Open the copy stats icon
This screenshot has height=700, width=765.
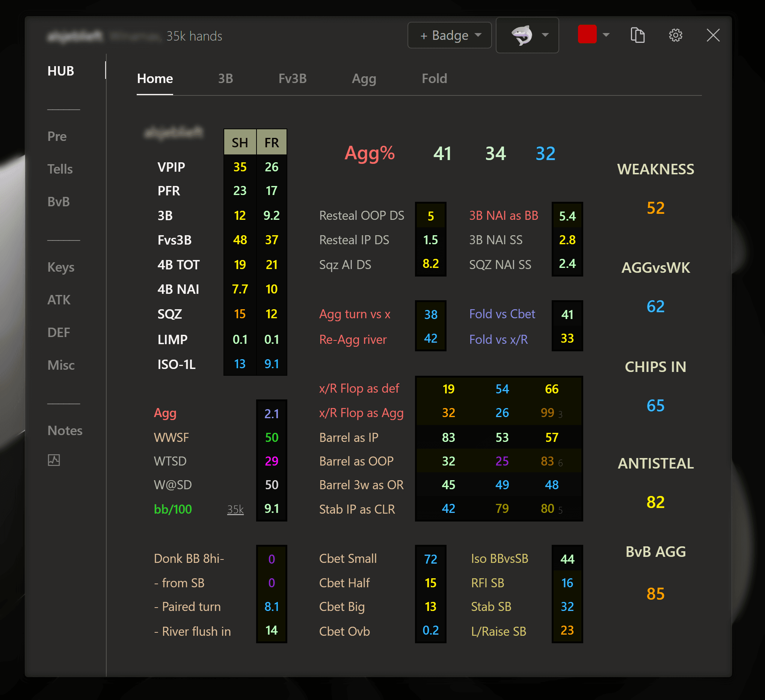pos(638,35)
